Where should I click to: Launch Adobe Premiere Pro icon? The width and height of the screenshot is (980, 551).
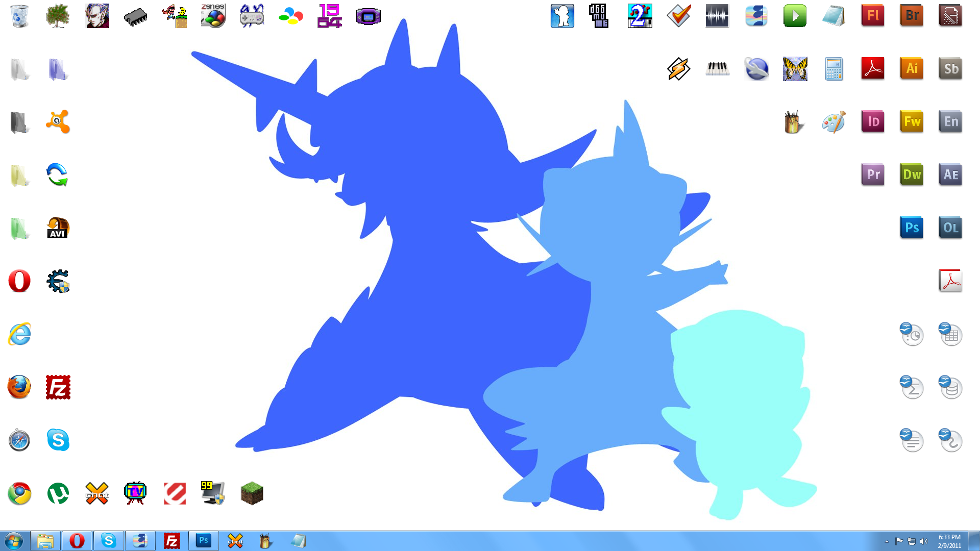(x=873, y=175)
